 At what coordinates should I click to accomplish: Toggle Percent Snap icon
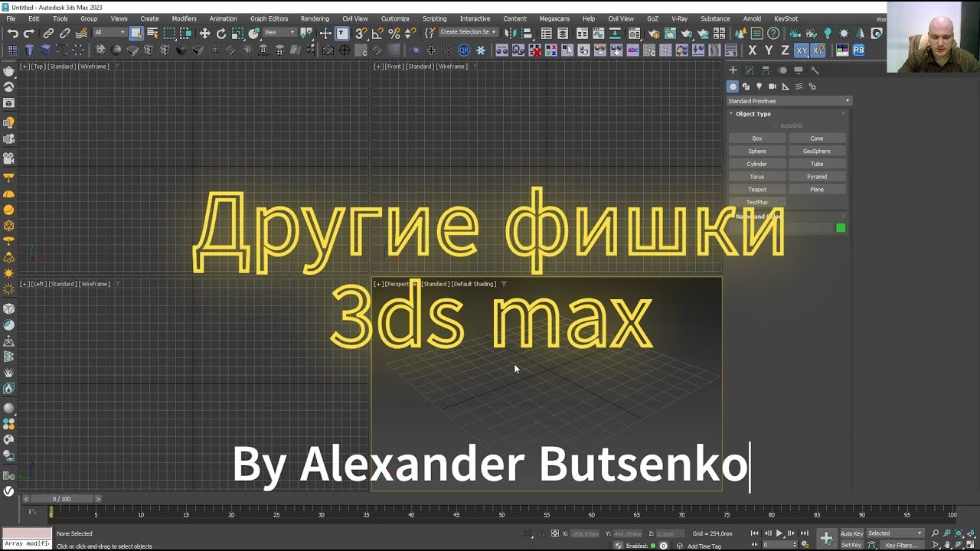tap(394, 34)
